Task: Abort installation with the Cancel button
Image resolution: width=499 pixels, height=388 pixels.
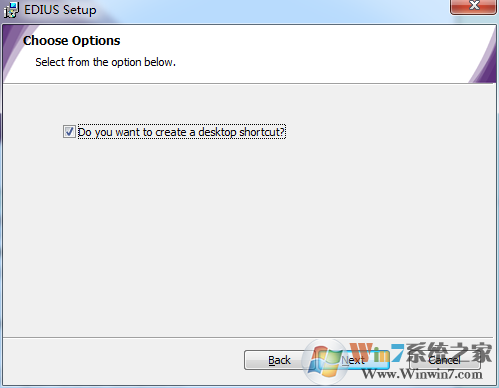Action: pos(444,360)
